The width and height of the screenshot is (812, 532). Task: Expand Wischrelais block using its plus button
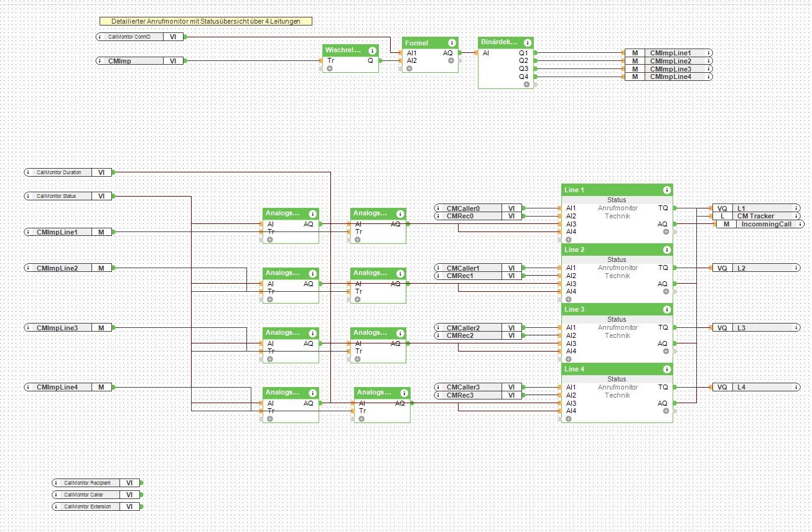[330, 68]
